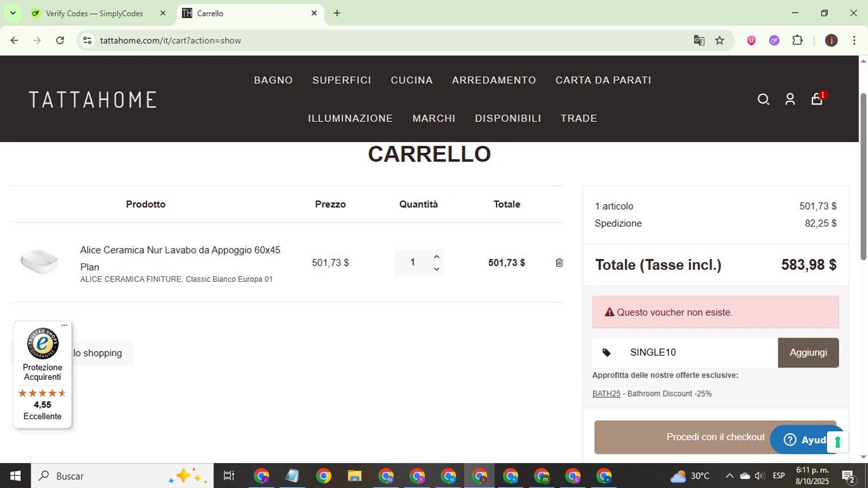Open the Extensions puzzle icon
Viewport: 868px width, 488px height.
797,41
